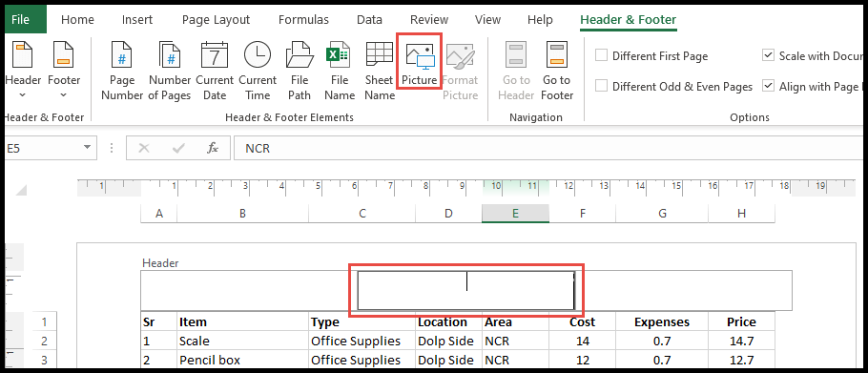The height and width of the screenshot is (373, 868).
Task: Click the Type header cell
Action: coord(362,322)
